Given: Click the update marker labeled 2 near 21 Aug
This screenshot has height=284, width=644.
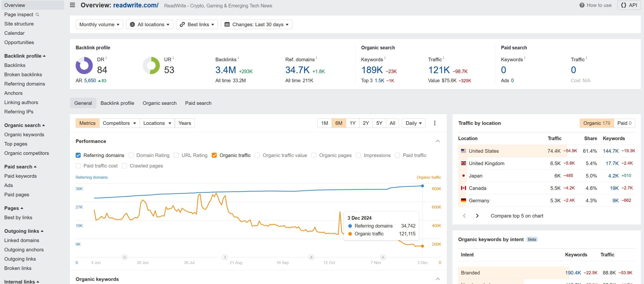Looking at the screenshot, I should pos(225,257).
